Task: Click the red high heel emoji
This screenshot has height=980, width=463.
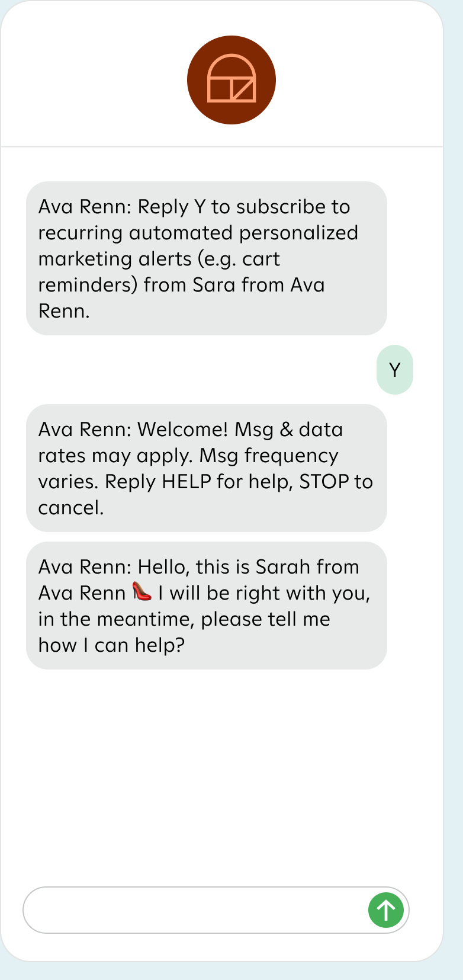Action: [x=142, y=591]
